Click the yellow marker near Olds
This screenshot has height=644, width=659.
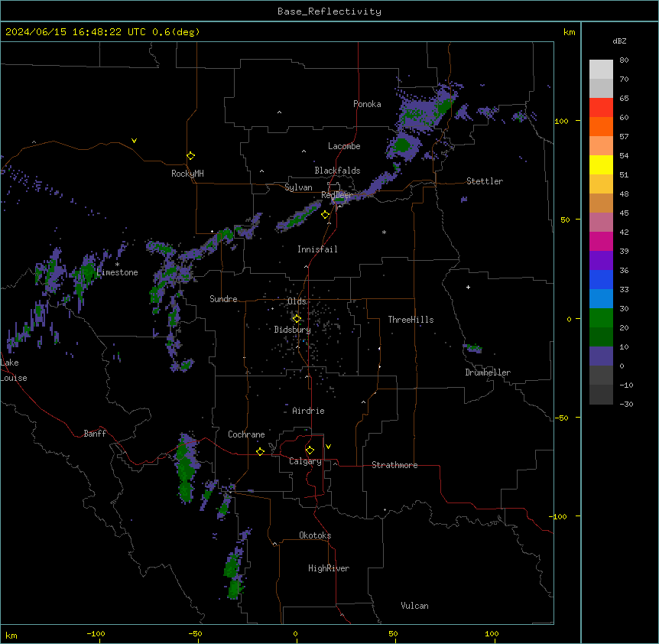[297, 319]
